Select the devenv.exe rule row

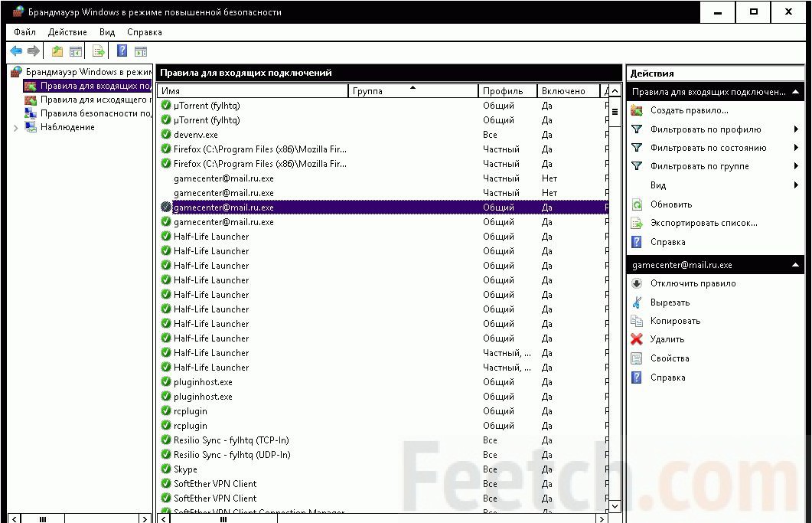point(383,134)
